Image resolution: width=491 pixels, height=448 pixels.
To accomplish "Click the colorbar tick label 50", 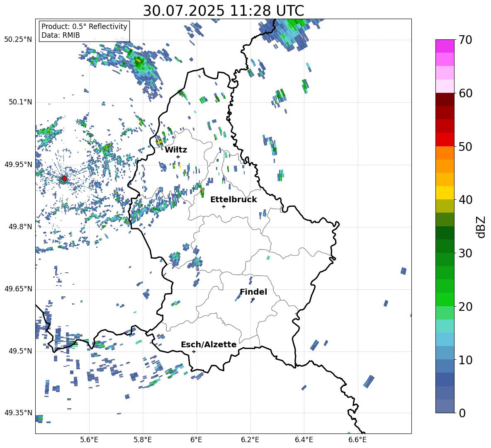I will click(x=465, y=146).
